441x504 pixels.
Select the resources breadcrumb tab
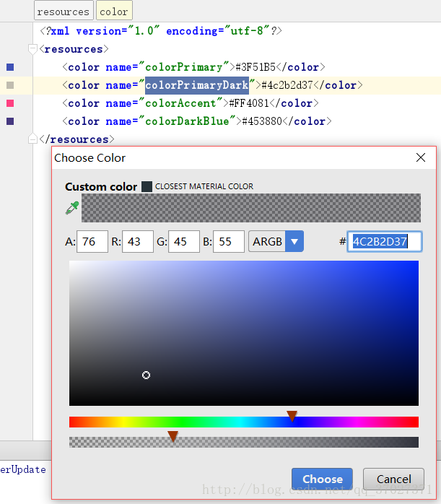pyautogui.click(x=64, y=11)
